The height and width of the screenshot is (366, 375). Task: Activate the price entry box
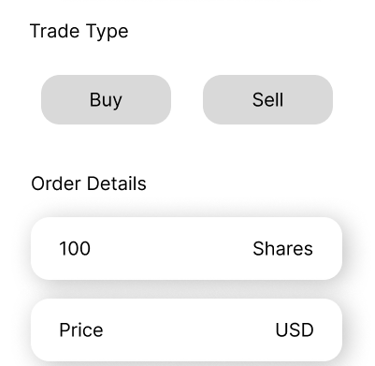pyautogui.click(x=186, y=330)
